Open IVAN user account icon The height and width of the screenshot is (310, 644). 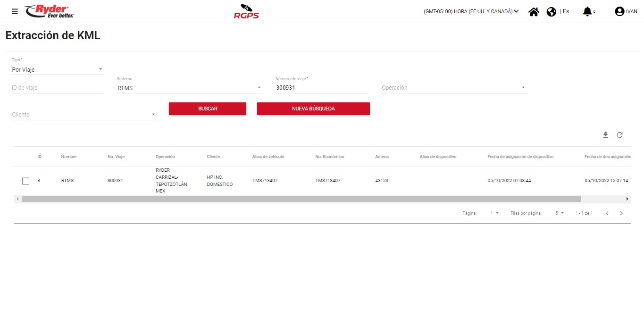(x=619, y=12)
